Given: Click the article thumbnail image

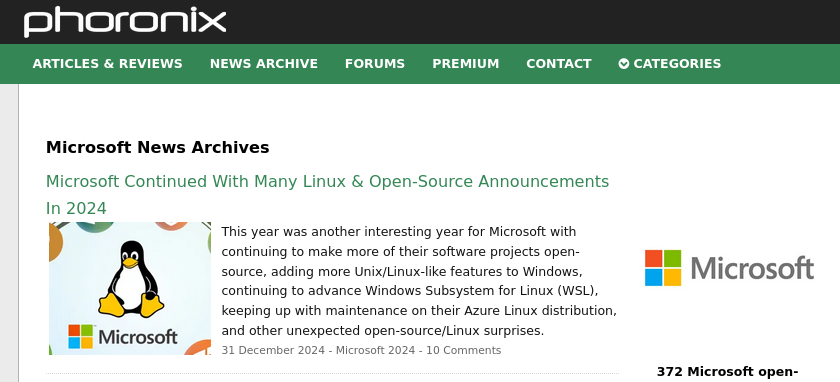Looking at the screenshot, I should tap(130, 288).
